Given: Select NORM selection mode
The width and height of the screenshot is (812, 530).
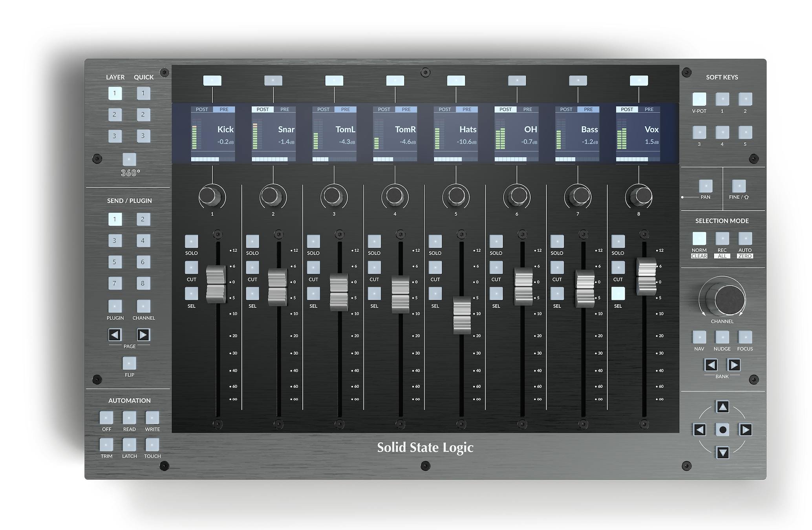Looking at the screenshot, I should [x=699, y=238].
